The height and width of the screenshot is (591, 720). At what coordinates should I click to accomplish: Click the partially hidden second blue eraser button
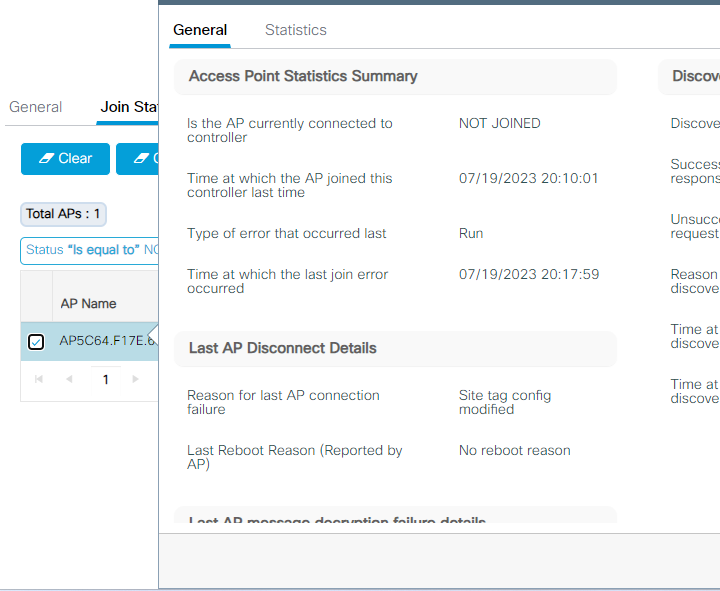(138, 159)
